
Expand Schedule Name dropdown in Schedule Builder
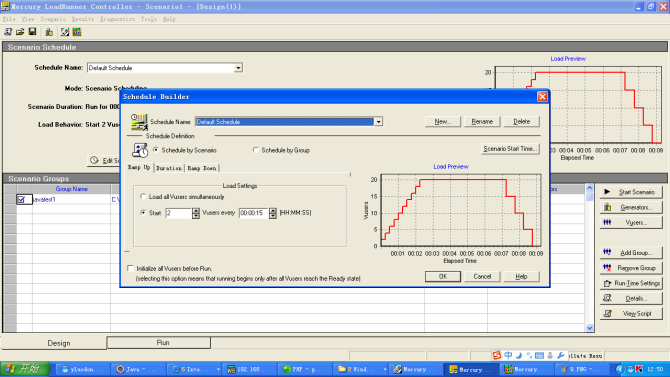click(x=378, y=122)
